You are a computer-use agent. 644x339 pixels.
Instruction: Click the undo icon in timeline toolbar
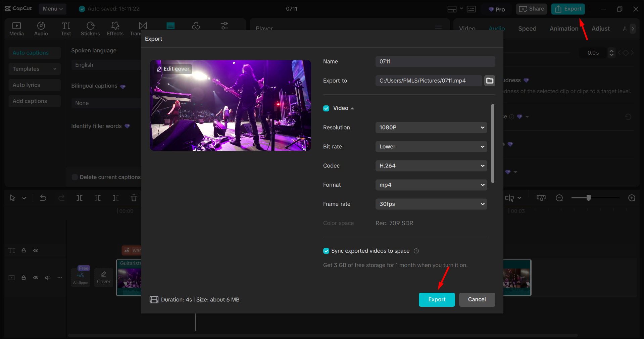tap(43, 198)
